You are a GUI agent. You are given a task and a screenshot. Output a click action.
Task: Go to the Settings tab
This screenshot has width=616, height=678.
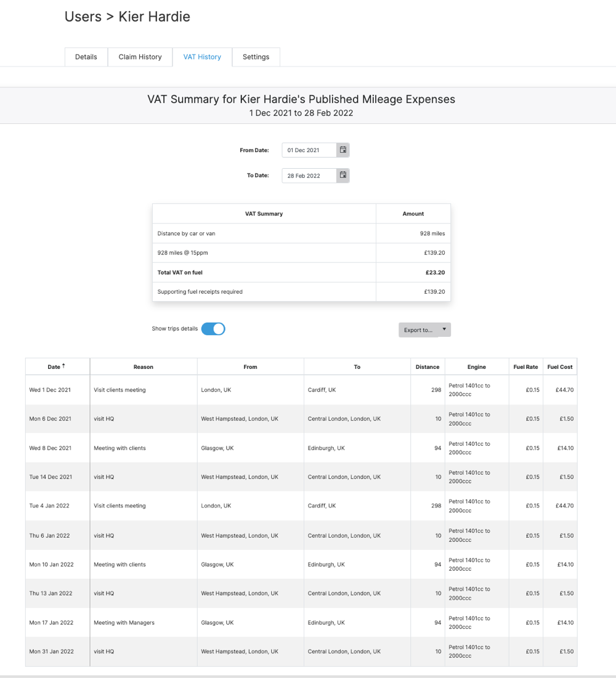256,57
